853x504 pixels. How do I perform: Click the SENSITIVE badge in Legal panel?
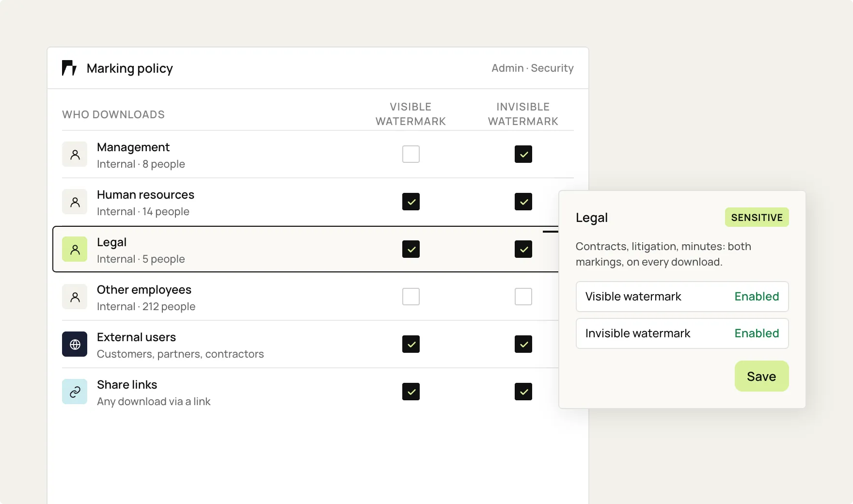[x=757, y=217]
